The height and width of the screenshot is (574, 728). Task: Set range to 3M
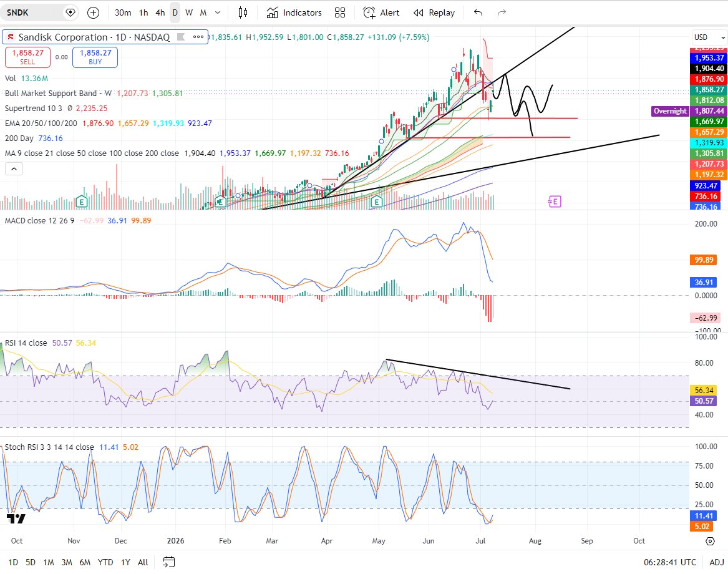(x=67, y=562)
